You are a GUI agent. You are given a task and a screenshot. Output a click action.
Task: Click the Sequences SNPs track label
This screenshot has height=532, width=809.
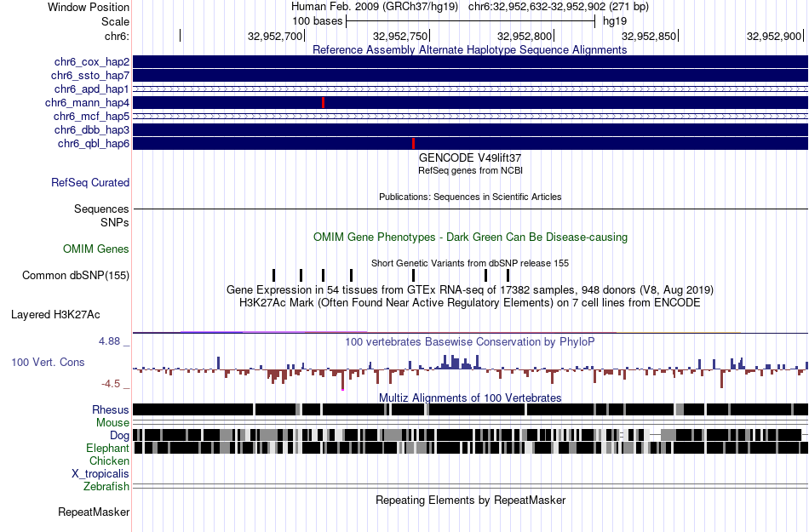(101, 215)
